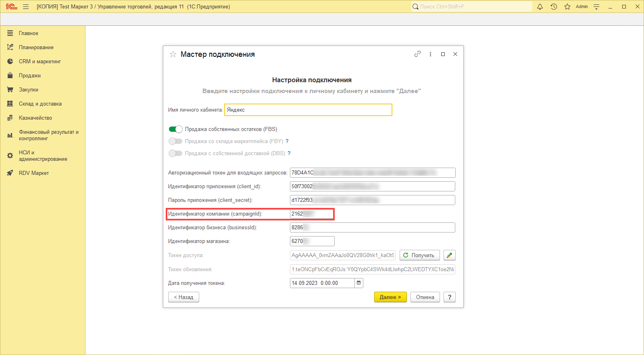Open calendar picker for token date
This screenshot has height=355, width=644.
358,283
